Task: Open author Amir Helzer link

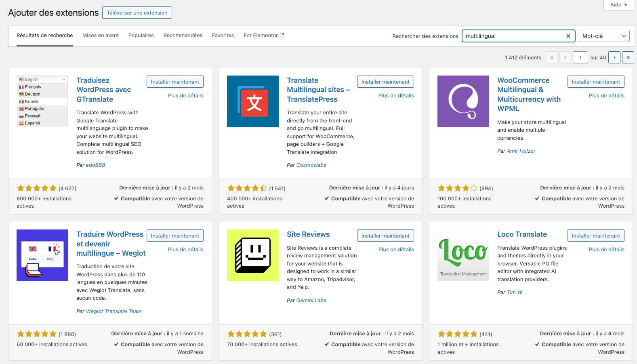Action: click(x=521, y=151)
